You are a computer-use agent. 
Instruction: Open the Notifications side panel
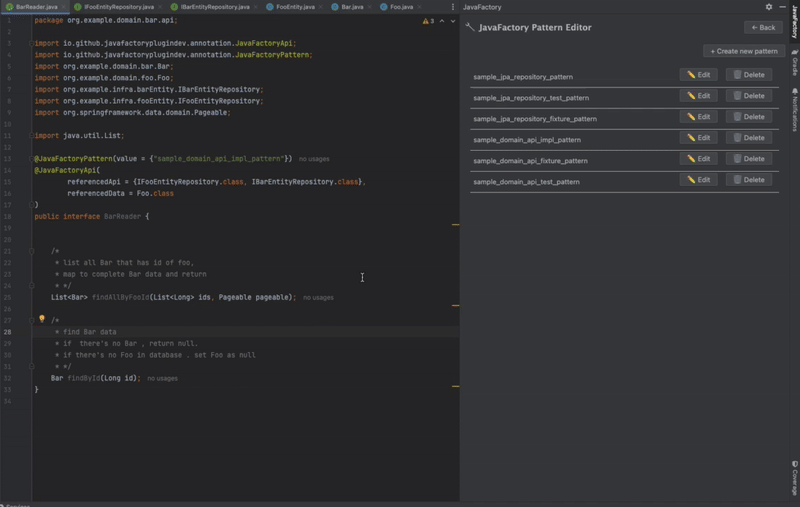tap(795, 109)
